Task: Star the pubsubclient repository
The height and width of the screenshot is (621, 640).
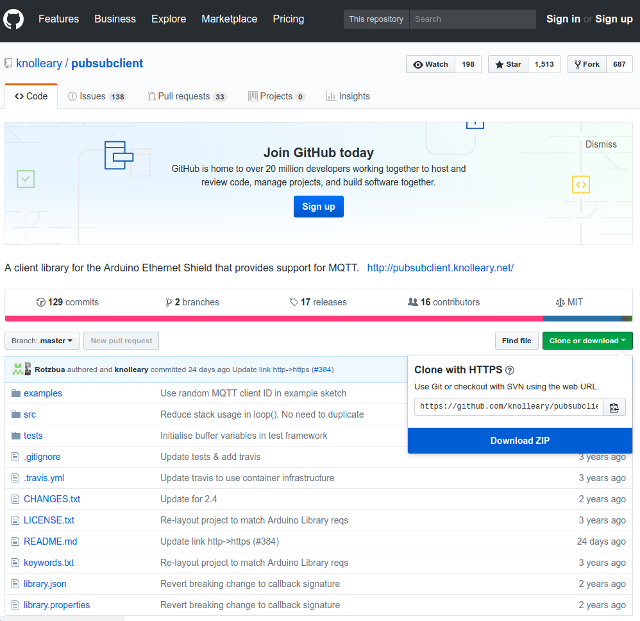Action: pos(508,64)
